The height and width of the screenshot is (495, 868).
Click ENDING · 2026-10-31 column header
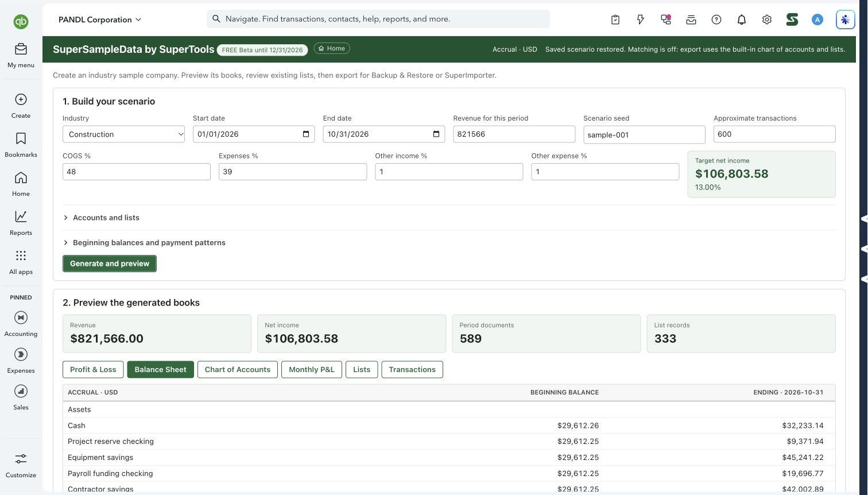coord(788,392)
